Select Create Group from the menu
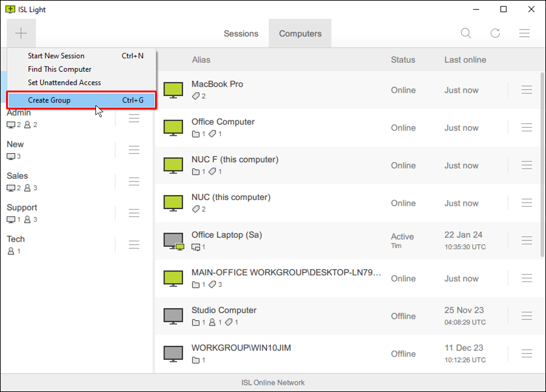The width and height of the screenshot is (546, 392). click(81, 100)
